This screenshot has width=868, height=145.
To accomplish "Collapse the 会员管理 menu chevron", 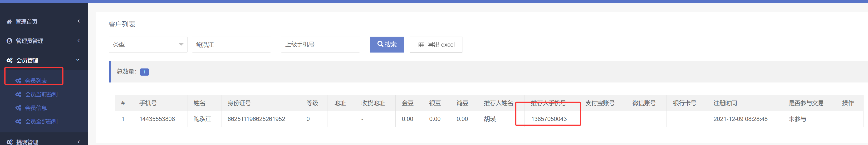I will 78,60.
